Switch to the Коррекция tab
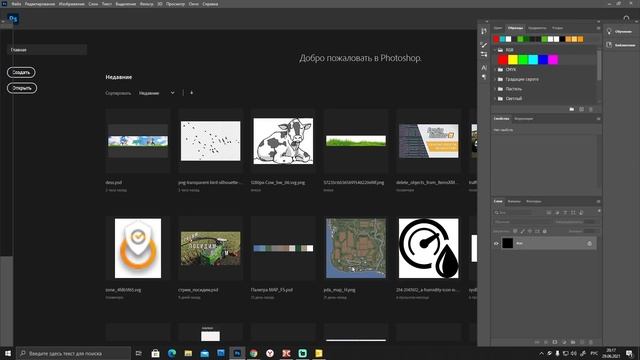 [x=524, y=119]
